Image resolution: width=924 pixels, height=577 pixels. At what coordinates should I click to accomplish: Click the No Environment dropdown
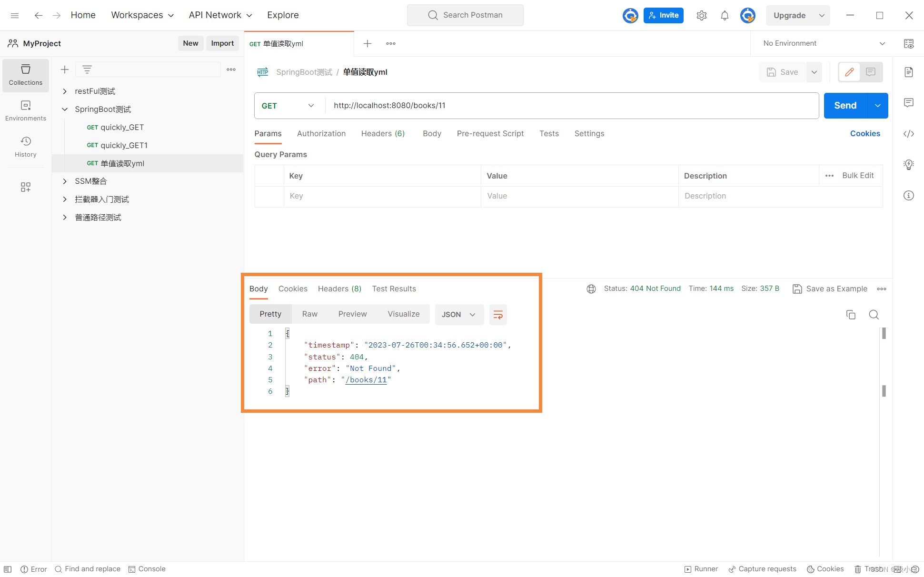point(824,43)
